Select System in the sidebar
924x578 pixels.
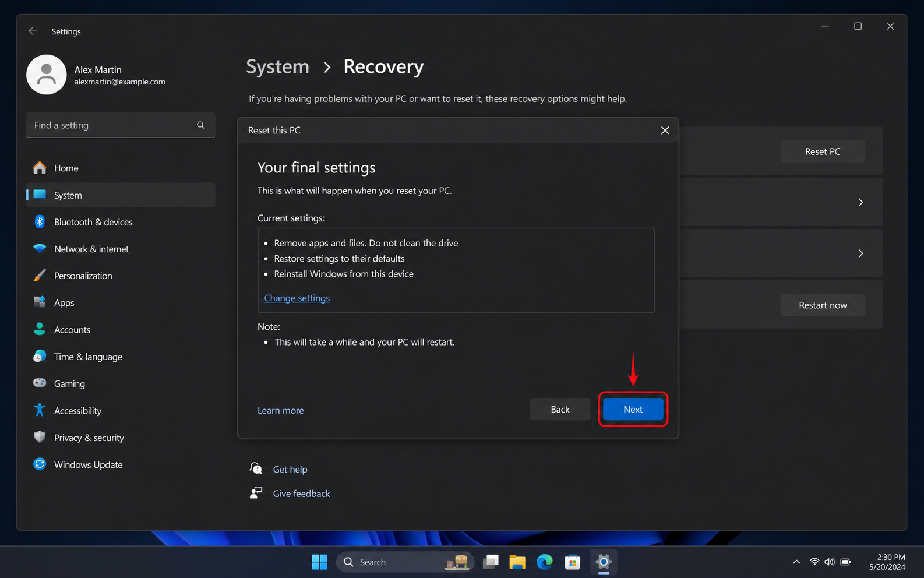click(121, 195)
